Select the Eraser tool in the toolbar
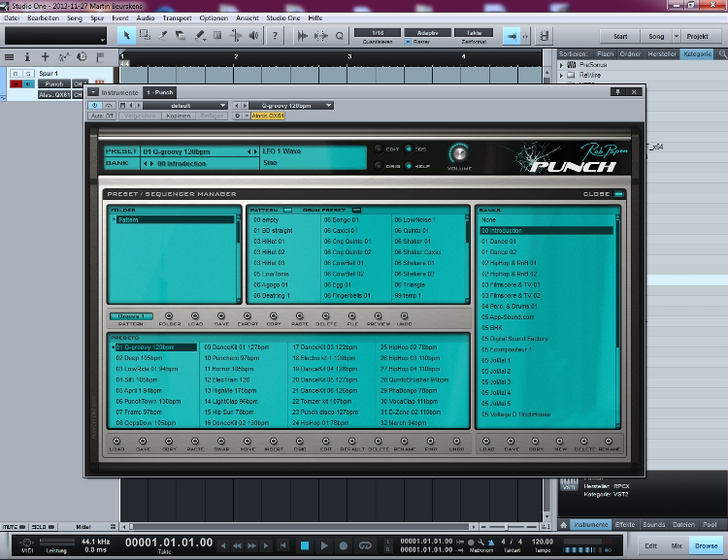 point(181,36)
